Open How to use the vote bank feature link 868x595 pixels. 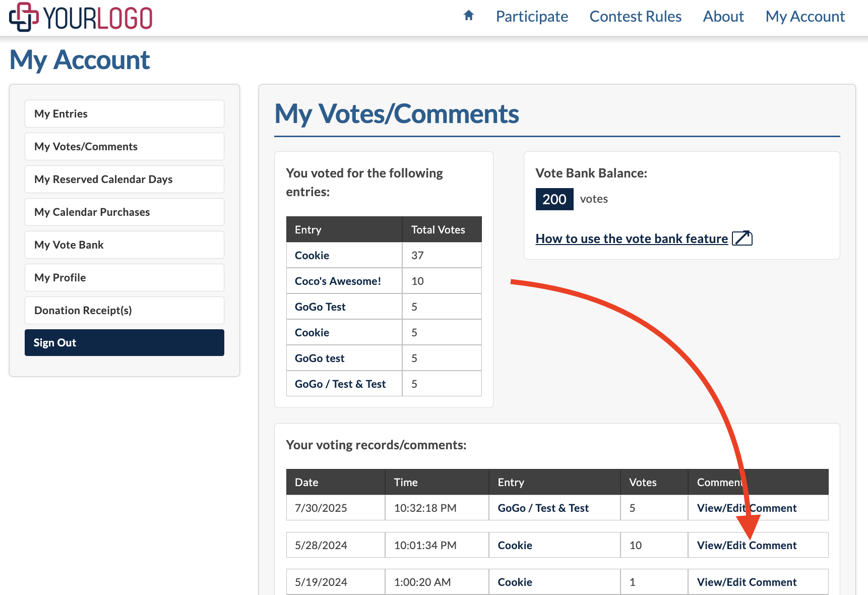coord(631,239)
